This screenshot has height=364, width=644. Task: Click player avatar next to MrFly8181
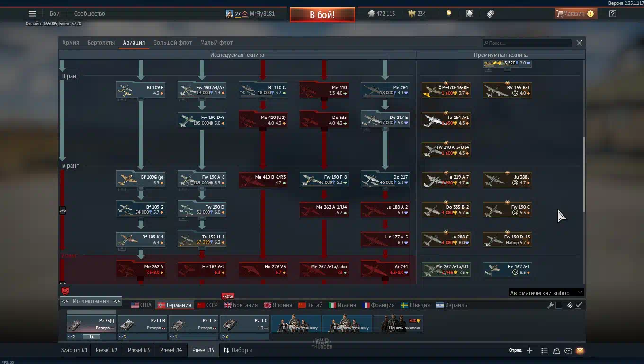tap(229, 14)
